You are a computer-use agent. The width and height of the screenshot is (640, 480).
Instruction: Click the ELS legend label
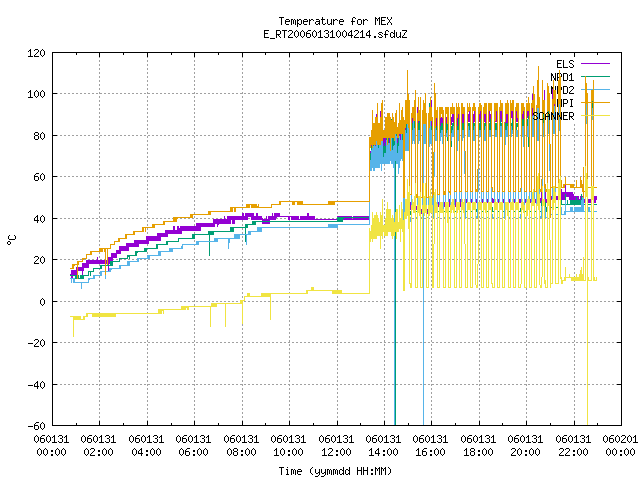click(565, 64)
